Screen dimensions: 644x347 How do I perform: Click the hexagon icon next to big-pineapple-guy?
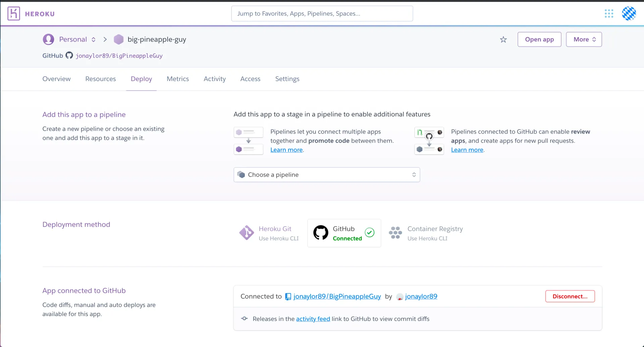pos(118,39)
